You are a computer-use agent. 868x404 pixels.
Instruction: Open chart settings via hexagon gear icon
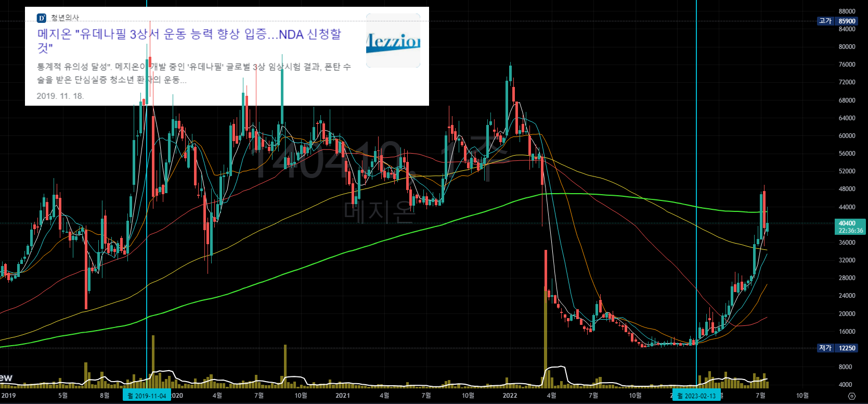coord(851,396)
